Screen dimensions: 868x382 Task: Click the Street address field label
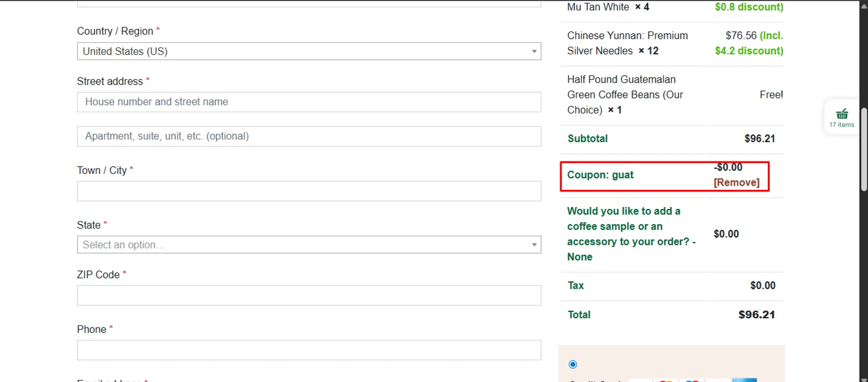point(110,82)
